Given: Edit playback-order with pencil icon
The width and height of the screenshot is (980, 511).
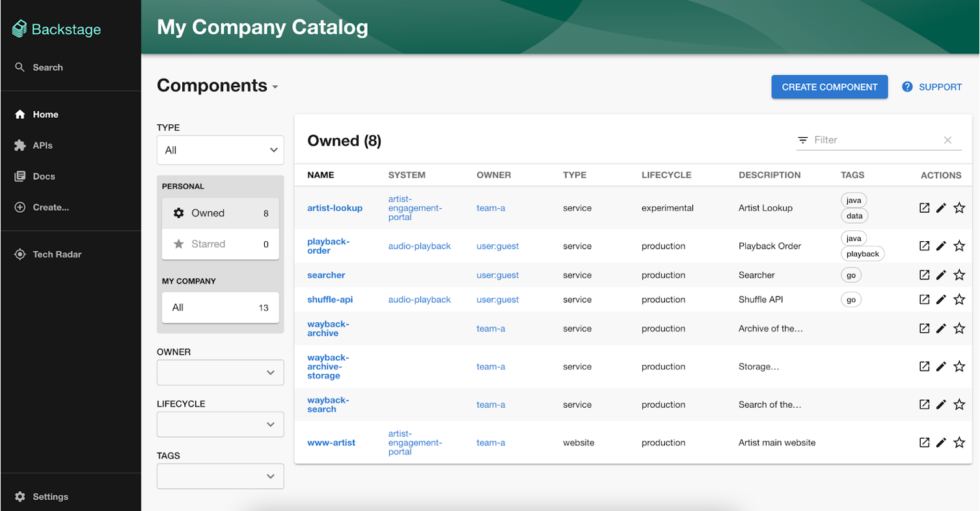Looking at the screenshot, I should coord(941,246).
